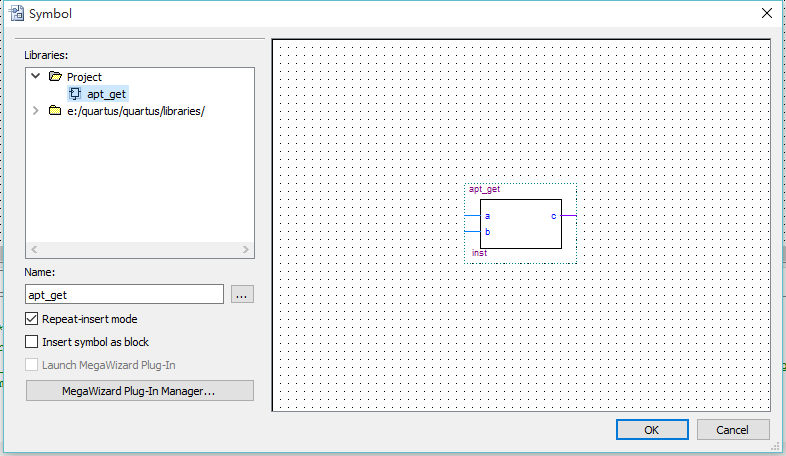Click input pin 'b' on the symbol

coord(487,232)
